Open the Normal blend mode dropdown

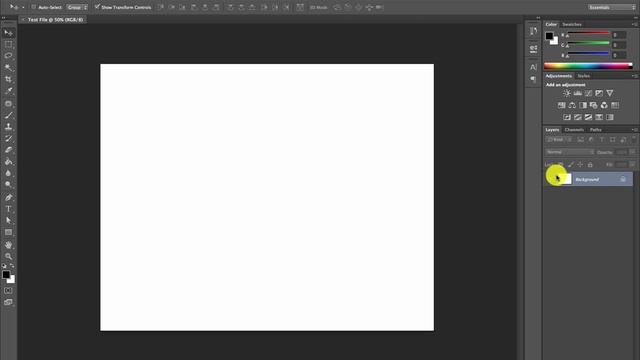point(569,152)
